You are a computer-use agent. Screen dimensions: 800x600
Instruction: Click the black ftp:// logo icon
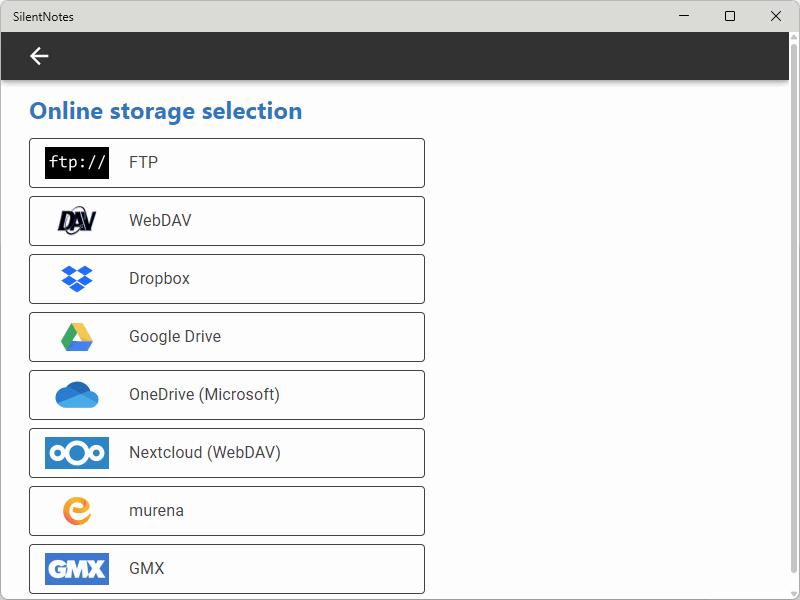pyautogui.click(x=77, y=163)
